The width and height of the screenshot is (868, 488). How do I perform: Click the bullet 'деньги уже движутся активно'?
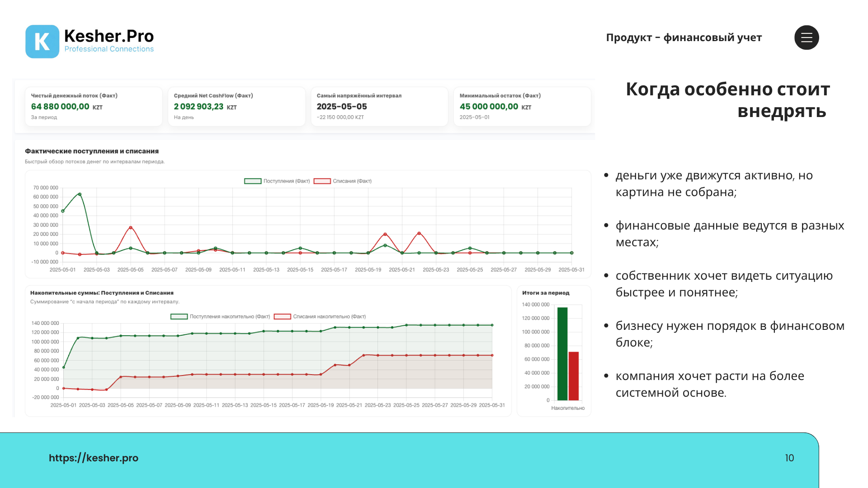pyautogui.click(x=714, y=183)
